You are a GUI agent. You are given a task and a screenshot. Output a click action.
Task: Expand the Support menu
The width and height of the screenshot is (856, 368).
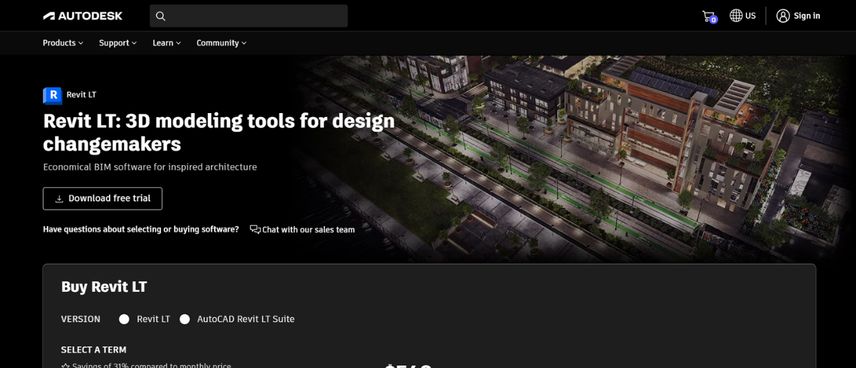117,43
